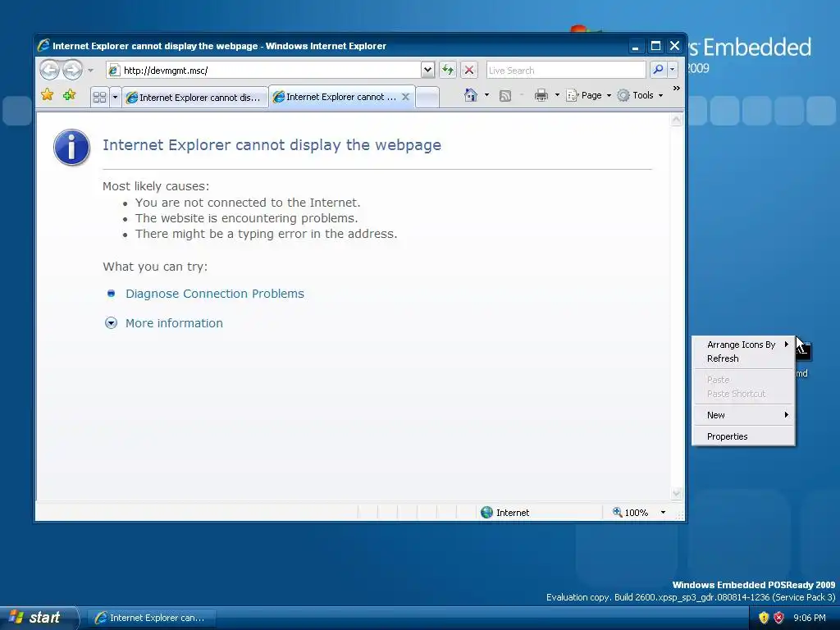Screen dimensions: 840x630
Task: Minimize the Internet Explorer window
Action: tap(635, 46)
